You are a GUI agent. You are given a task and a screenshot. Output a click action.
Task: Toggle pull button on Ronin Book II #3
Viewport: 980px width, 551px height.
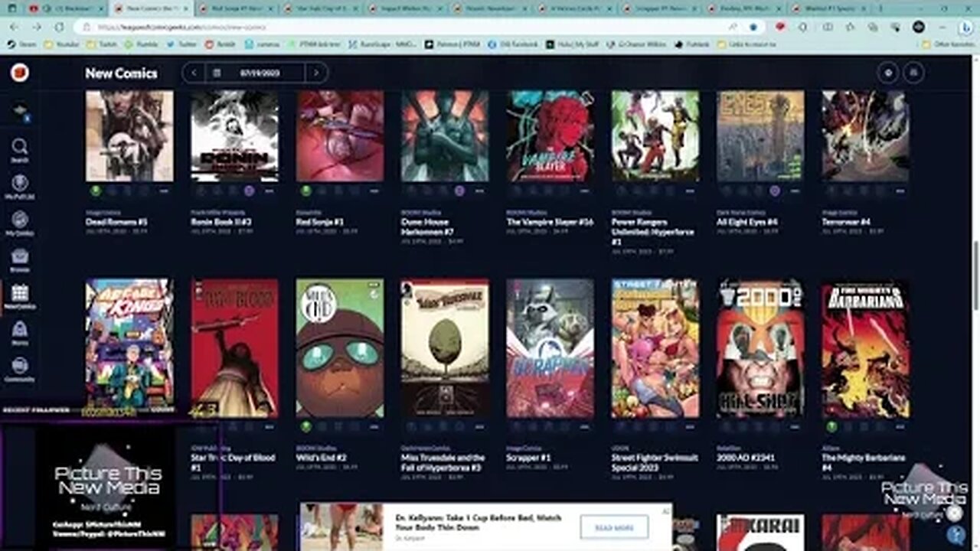coord(201,191)
